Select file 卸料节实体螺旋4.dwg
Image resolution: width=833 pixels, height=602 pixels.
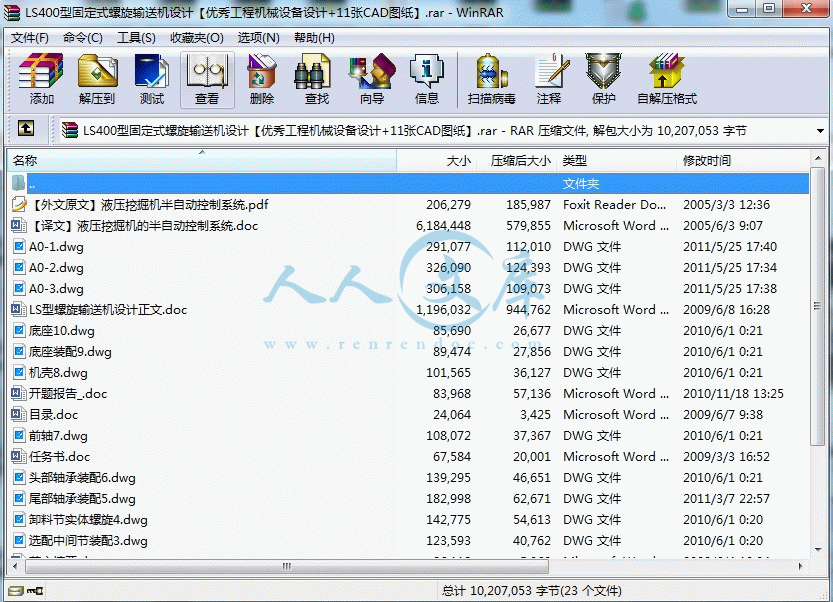[88, 520]
